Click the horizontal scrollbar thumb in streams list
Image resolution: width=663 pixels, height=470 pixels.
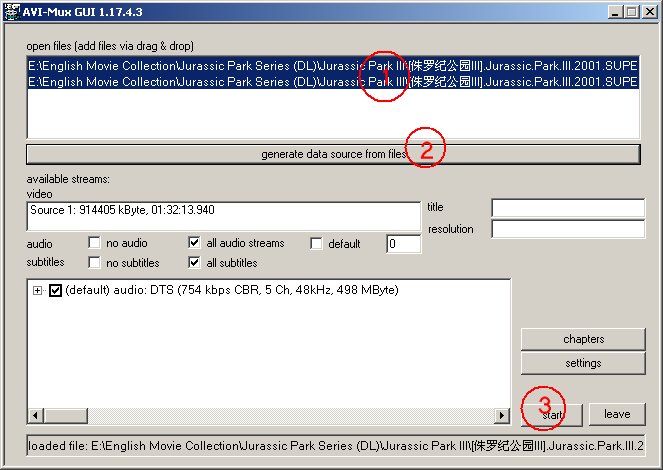(66, 415)
